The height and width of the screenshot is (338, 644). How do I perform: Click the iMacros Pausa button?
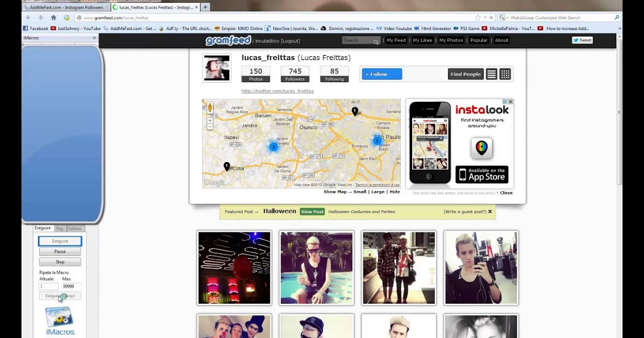(x=60, y=251)
